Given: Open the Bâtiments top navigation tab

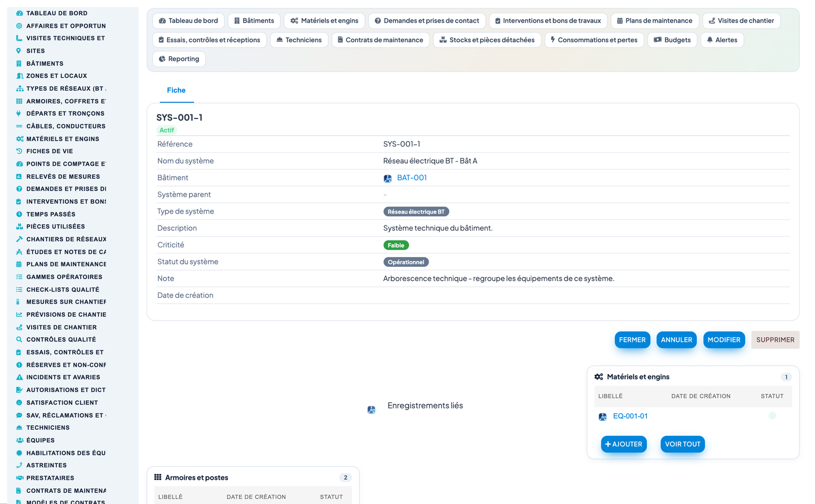Looking at the screenshot, I should pos(254,21).
